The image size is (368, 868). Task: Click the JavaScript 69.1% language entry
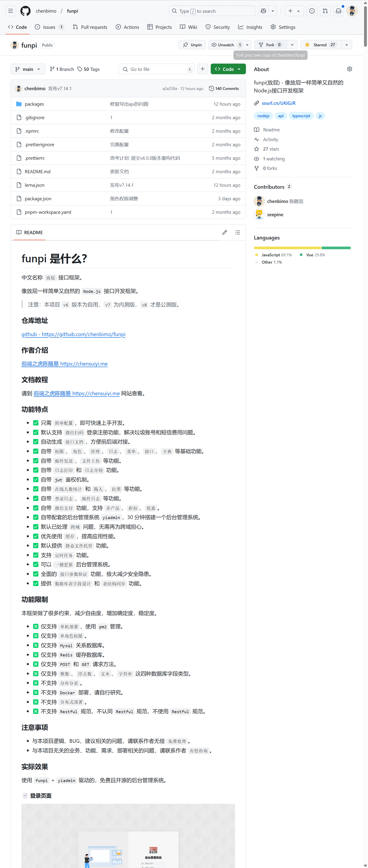274,255
